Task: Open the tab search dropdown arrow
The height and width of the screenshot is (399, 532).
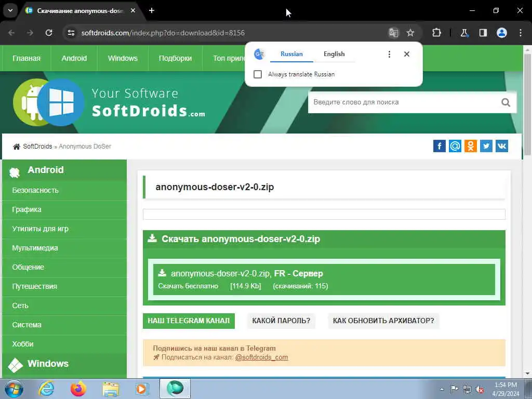Action: (10, 10)
